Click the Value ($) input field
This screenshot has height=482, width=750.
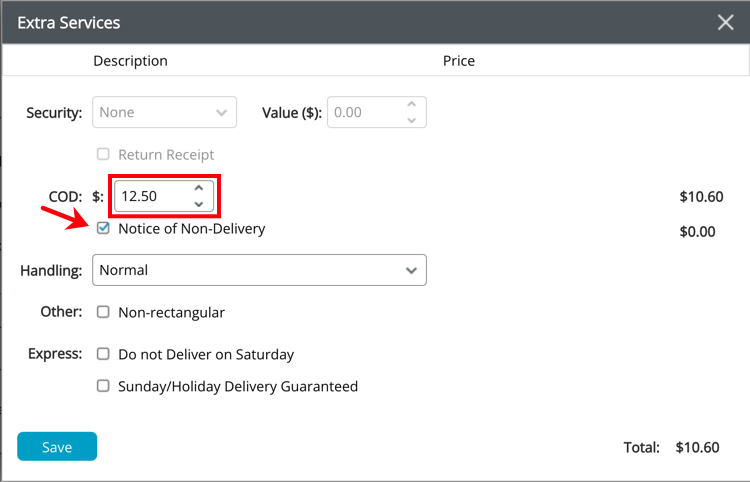[x=364, y=112]
